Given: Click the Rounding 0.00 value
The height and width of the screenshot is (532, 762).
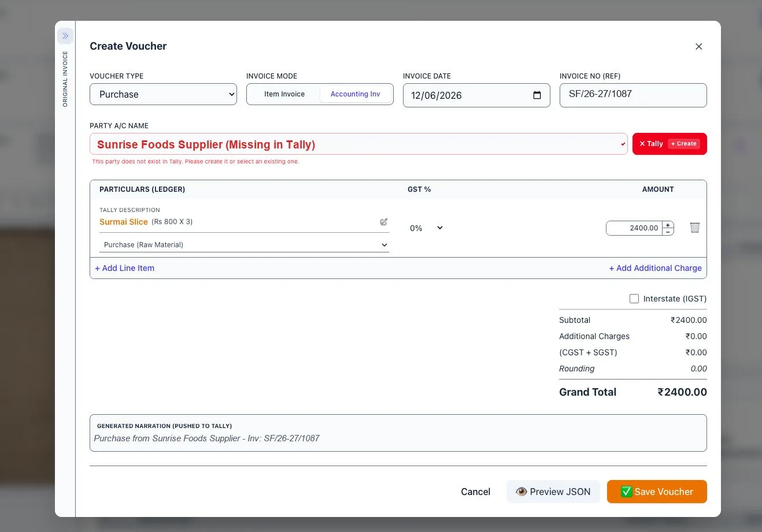Looking at the screenshot, I should point(698,369).
